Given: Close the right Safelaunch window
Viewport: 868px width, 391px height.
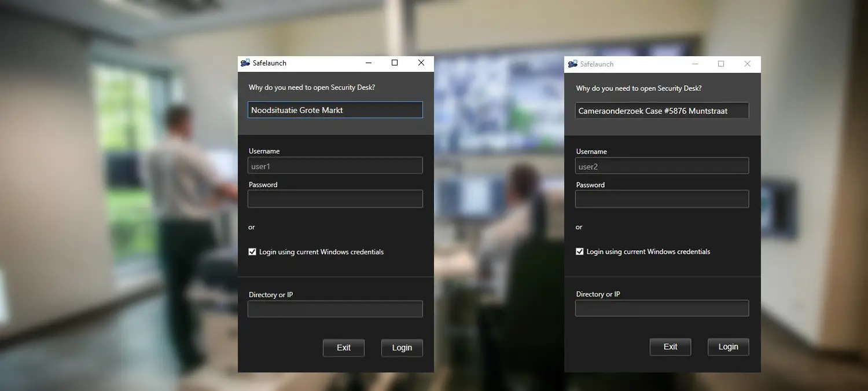Looking at the screenshot, I should click(x=748, y=64).
